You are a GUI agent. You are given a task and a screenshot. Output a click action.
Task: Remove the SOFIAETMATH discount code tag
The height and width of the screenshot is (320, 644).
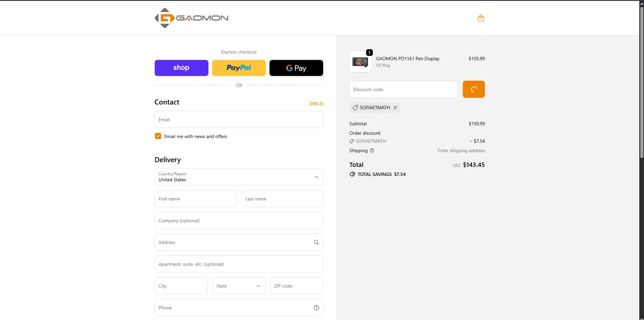[395, 108]
